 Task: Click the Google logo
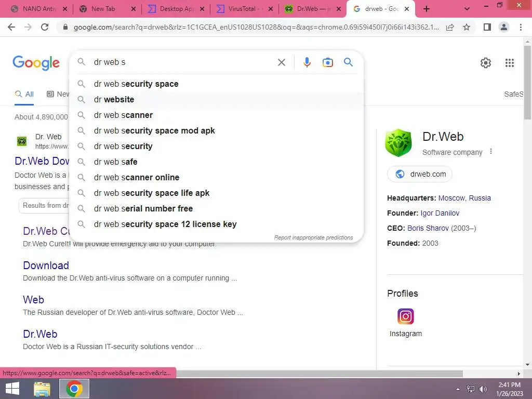(36, 63)
